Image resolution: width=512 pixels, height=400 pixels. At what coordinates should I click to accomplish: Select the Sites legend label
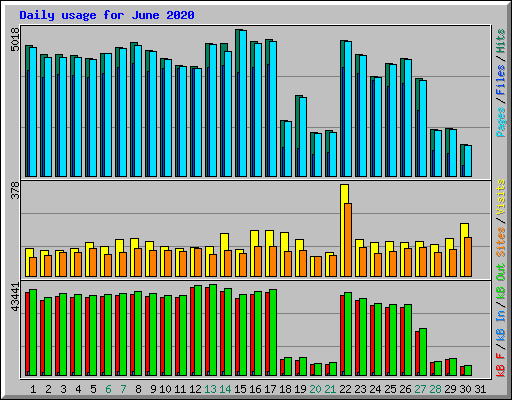[501, 242]
